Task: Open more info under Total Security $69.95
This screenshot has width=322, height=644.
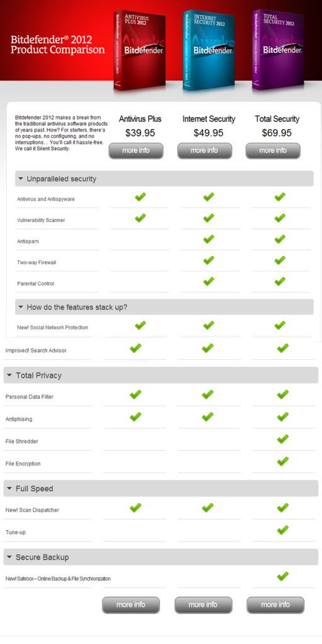Action: click(x=273, y=151)
